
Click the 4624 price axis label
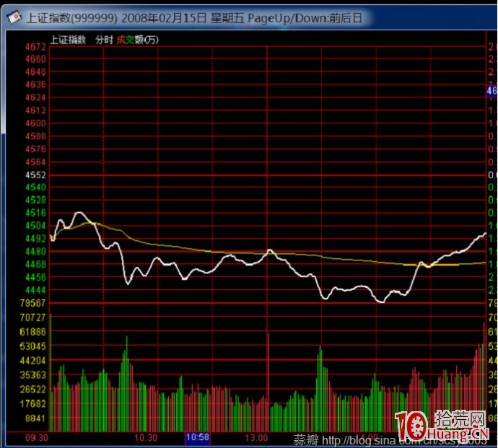(x=35, y=97)
